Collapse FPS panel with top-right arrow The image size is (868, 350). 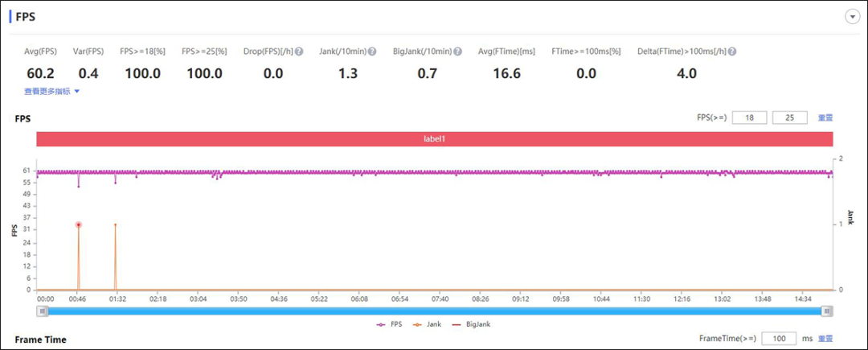click(852, 18)
